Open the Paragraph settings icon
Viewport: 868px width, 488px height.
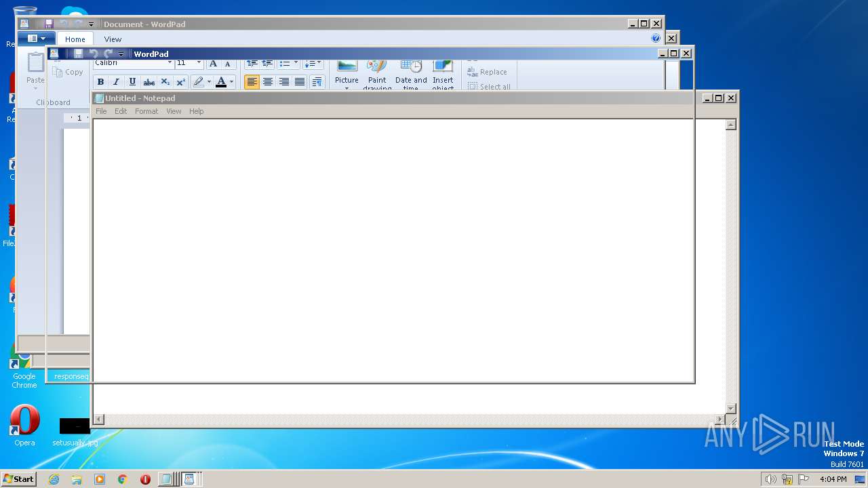coord(317,82)
